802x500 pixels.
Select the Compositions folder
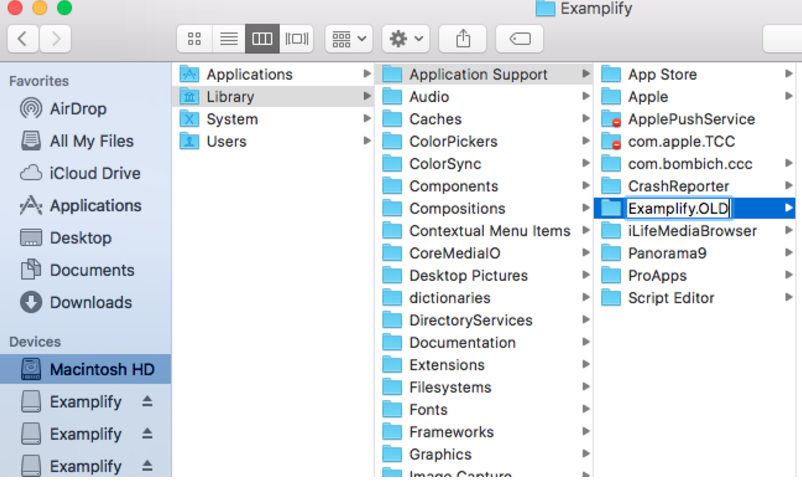[x=485, y=209]
